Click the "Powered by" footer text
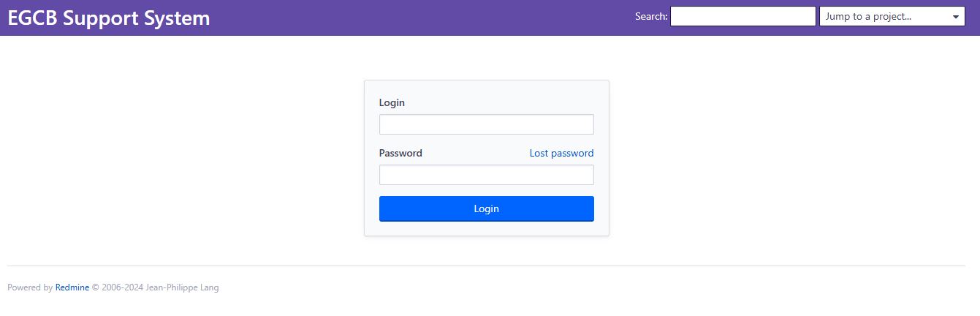 coord(30,287)
